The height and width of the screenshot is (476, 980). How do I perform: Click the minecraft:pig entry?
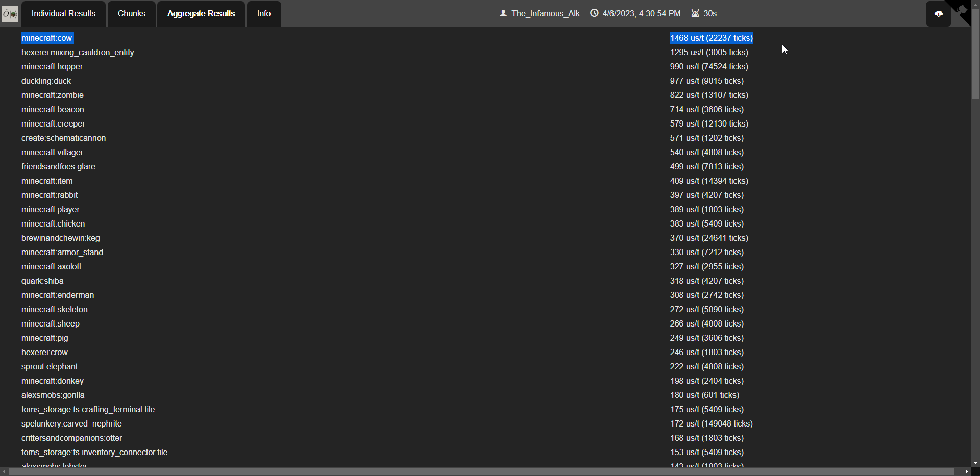45,338
